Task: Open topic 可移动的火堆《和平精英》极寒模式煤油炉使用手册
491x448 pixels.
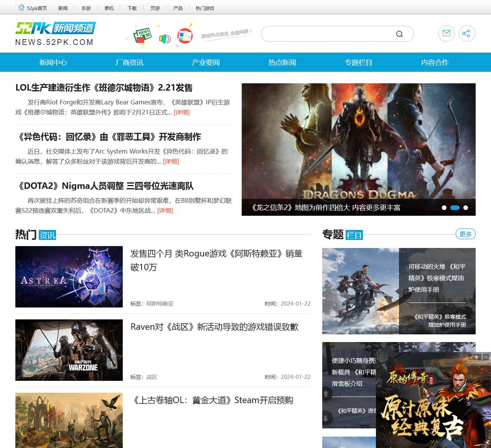Action: coord(437,278)
